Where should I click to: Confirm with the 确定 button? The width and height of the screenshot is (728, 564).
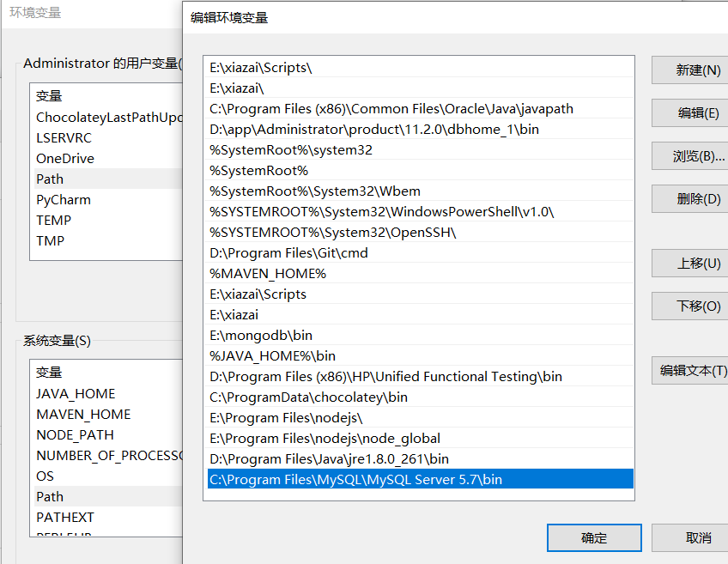click(593, 538)
